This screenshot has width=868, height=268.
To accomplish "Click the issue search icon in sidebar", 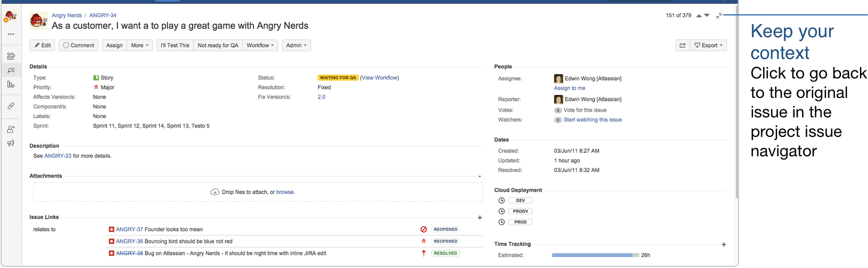I will 11,70.
